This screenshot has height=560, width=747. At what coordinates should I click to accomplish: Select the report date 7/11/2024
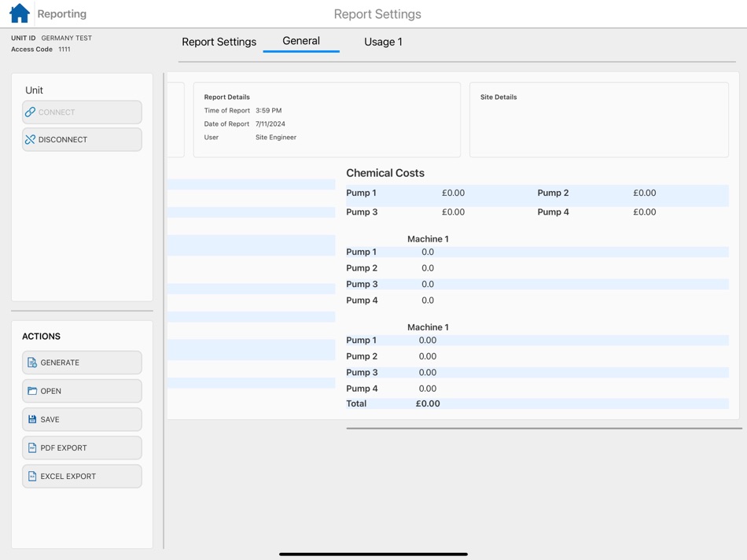(x=270, y=123)
